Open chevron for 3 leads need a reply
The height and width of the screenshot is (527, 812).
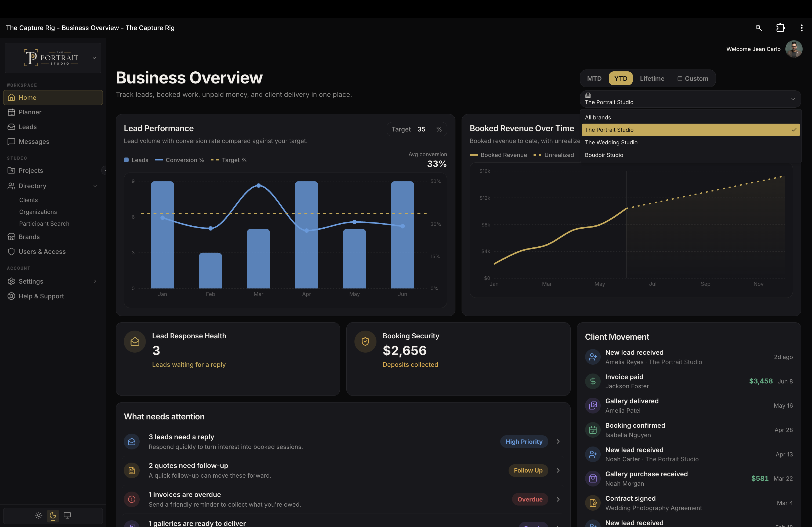coord(558,441)
